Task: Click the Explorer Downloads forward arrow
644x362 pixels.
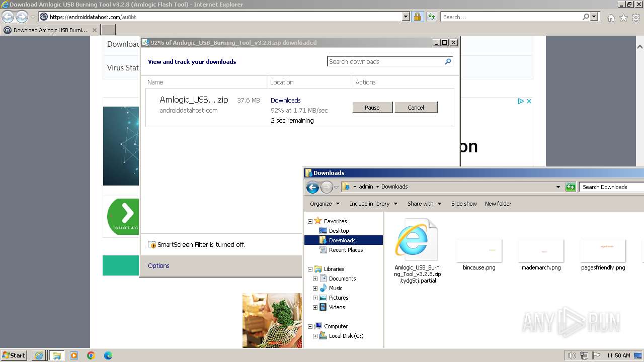Action: [x=327, y=188]
